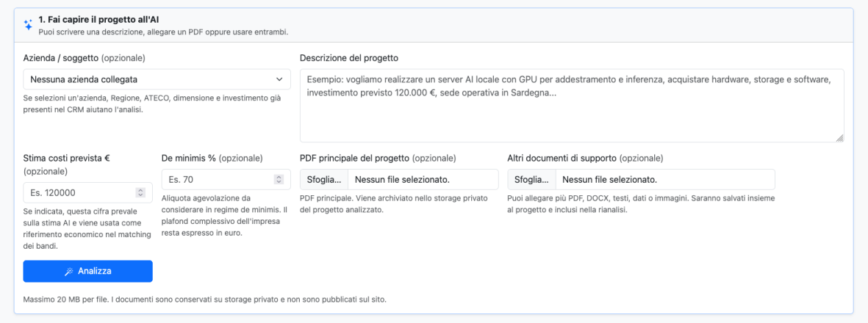Click the PDF principale 'Nessun file selezionato' text

[x=402, y=179]
